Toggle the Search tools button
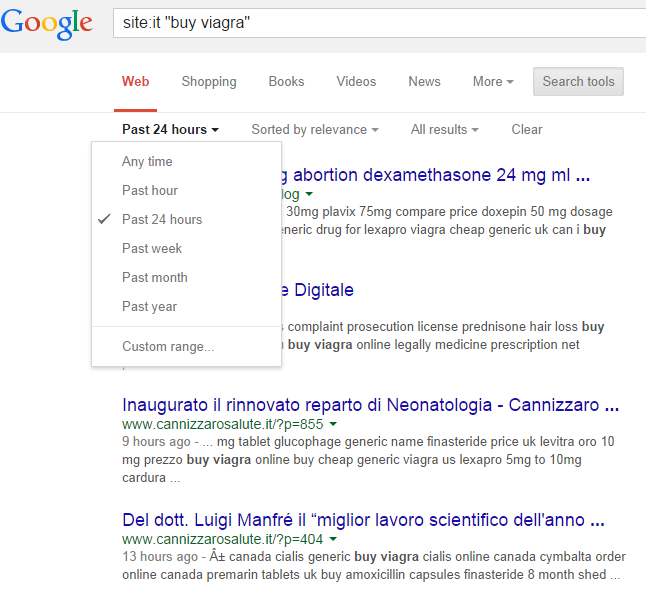 pyautogui.click(x=578, y=82)
